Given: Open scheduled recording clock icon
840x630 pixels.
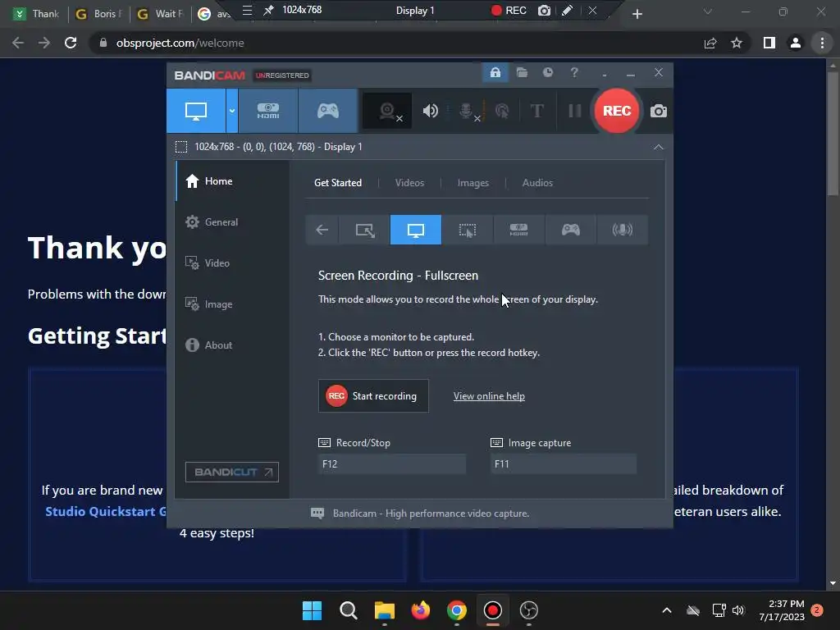Looking at the screenshot, I should tap(547, 72).
